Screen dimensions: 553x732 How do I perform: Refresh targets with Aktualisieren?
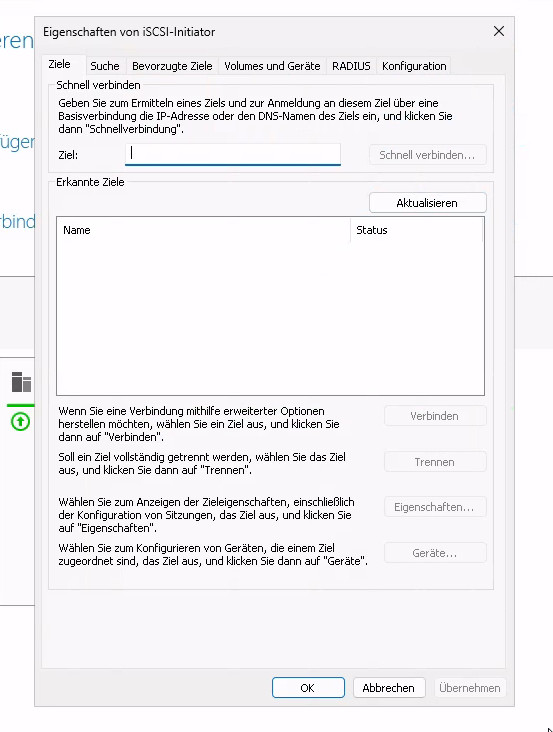[x=427, y=203]
